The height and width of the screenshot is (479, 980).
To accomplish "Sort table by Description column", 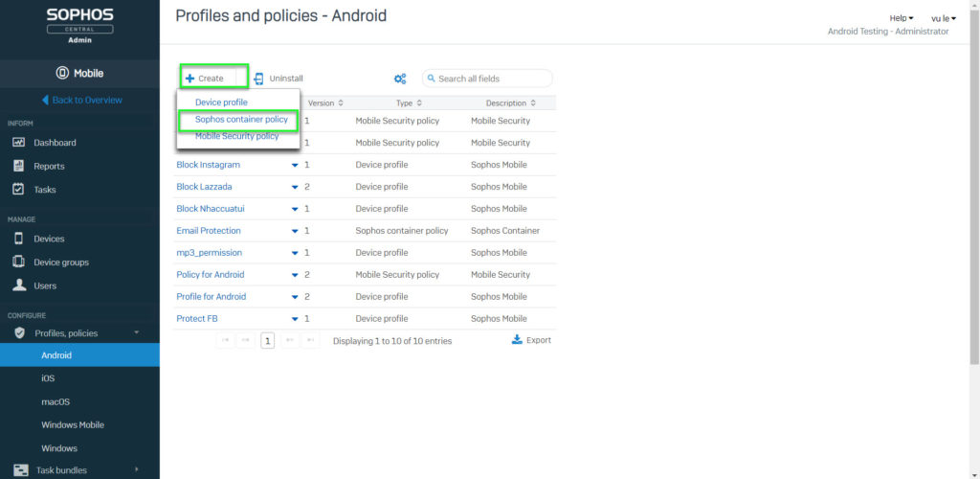I will click(511, 103).
